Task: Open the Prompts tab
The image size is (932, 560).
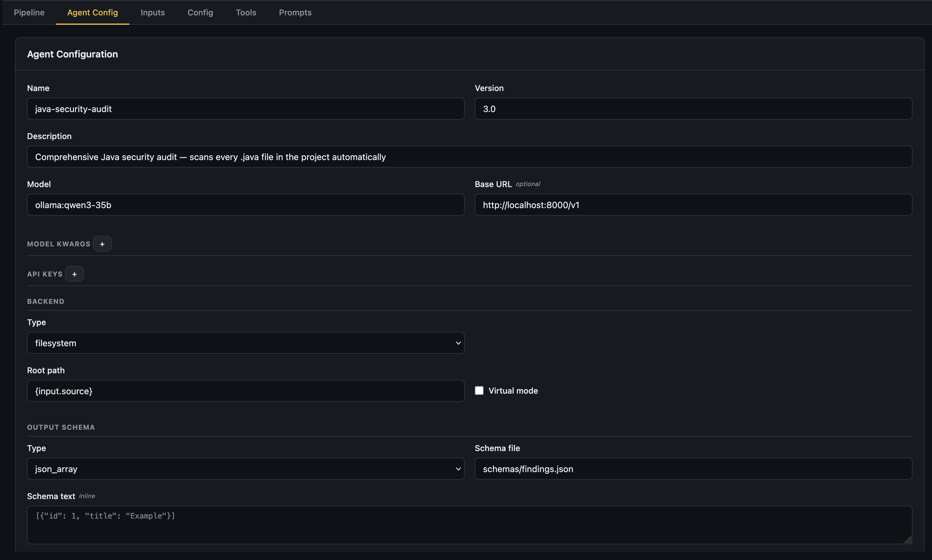Action: [x=295, y=12]
